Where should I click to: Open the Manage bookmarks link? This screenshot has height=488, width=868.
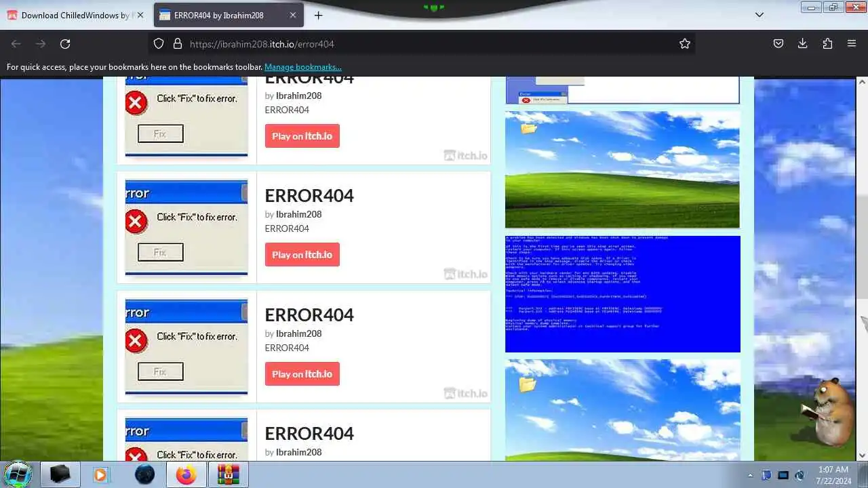[x=303, y=67]
